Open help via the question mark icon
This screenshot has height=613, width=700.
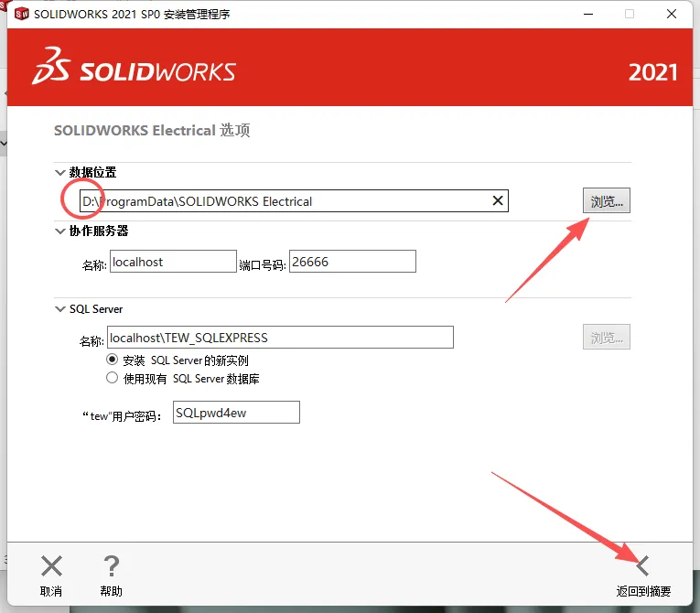click(x=111, y=566)
